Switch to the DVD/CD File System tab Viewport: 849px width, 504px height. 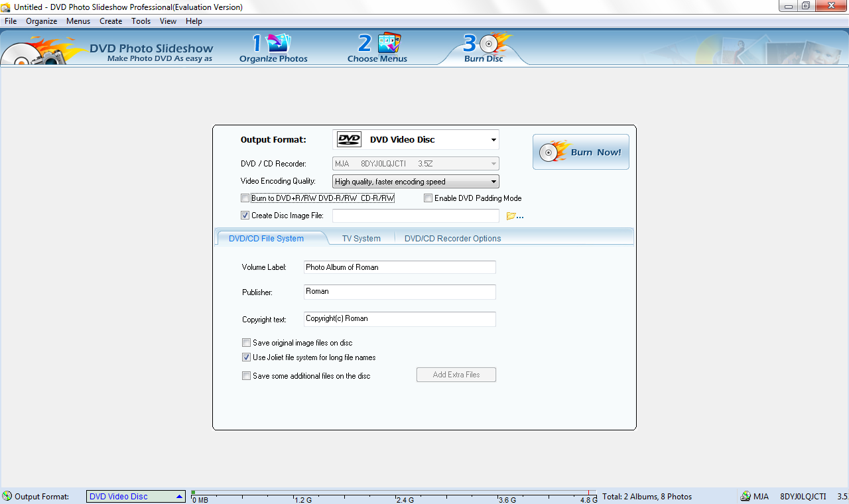click(266, 238)
